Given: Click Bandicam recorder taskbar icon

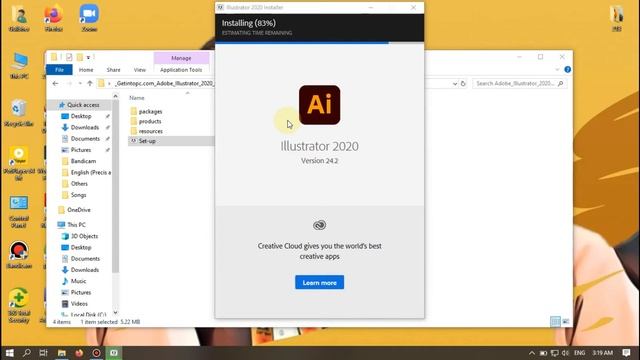Looking at the screenshot, I should [96, 353].
